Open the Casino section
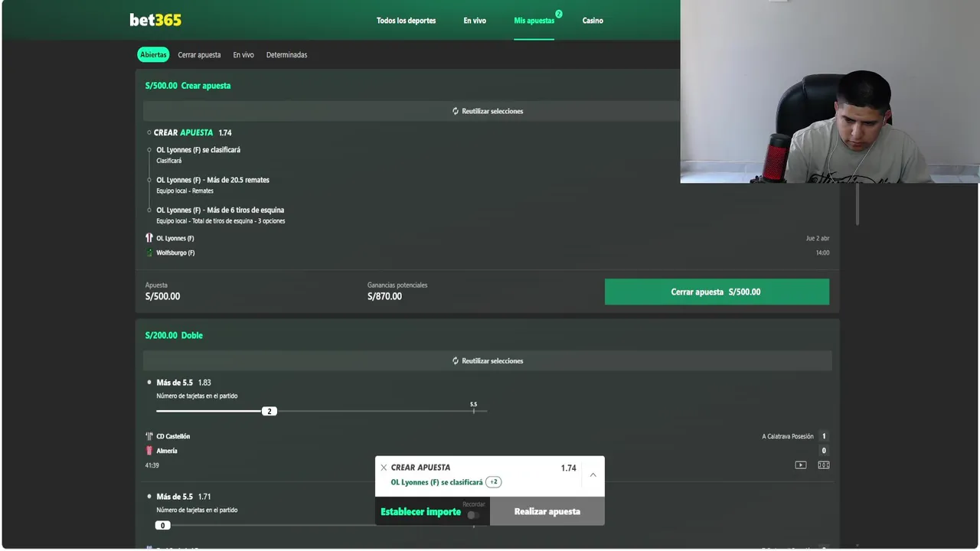Screen dimensions: 980x551 click(x=593, y=21)
